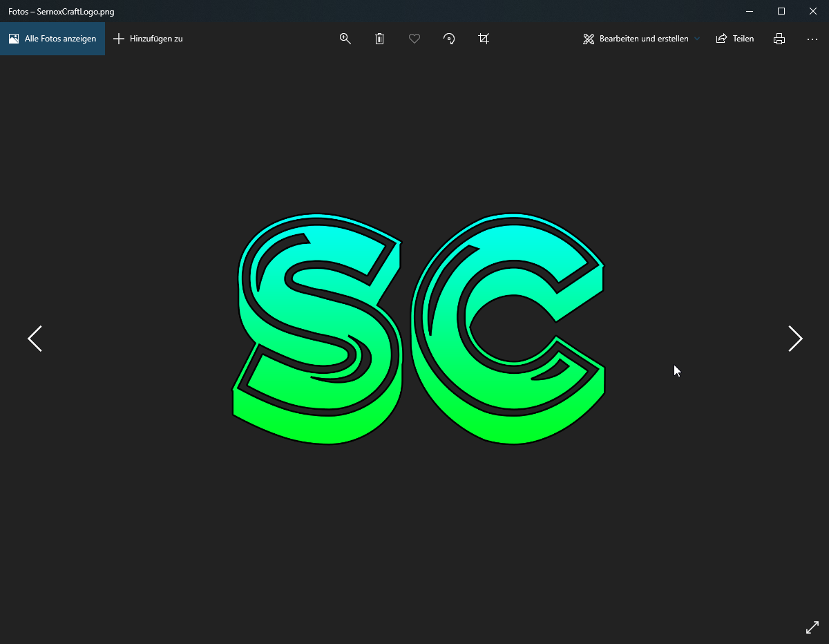Click the SC logo image
Screen dimensions: 829x644
point(418,328)
